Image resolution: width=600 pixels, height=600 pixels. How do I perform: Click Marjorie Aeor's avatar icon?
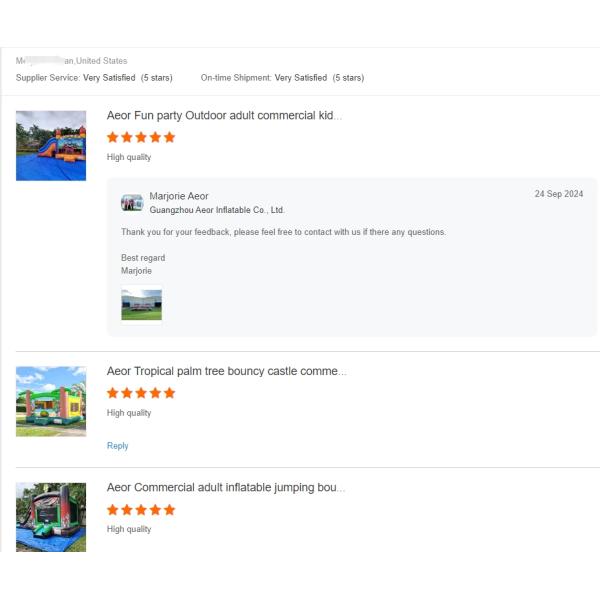(x=132, y=202)
